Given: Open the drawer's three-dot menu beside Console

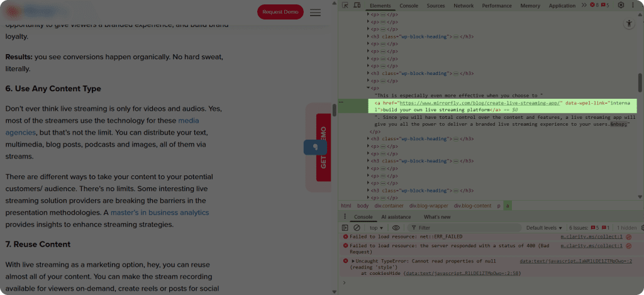Looking at the screenshot, I should 345,217.
